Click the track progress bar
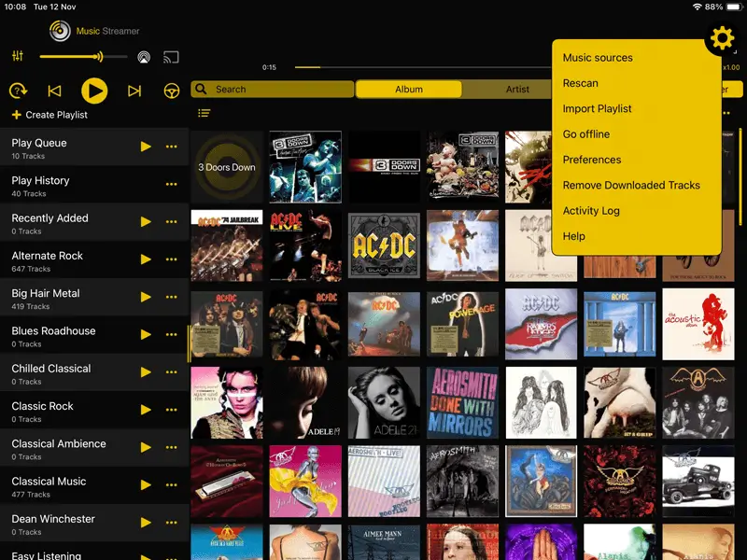Screen dimensions: 747x560 (x=423, y=67)
